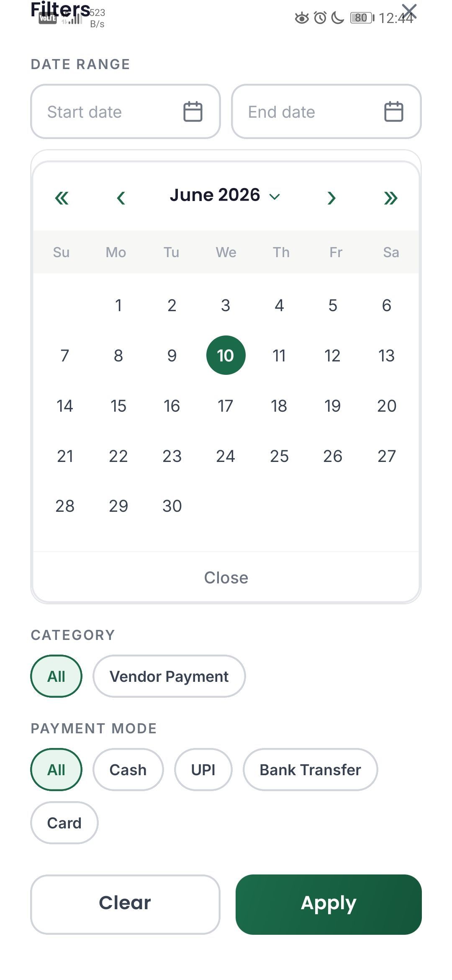This screenshot has width=452, height=980.
Task: Expand the June 2026 month selector
Action: click(x=225, y=195)
